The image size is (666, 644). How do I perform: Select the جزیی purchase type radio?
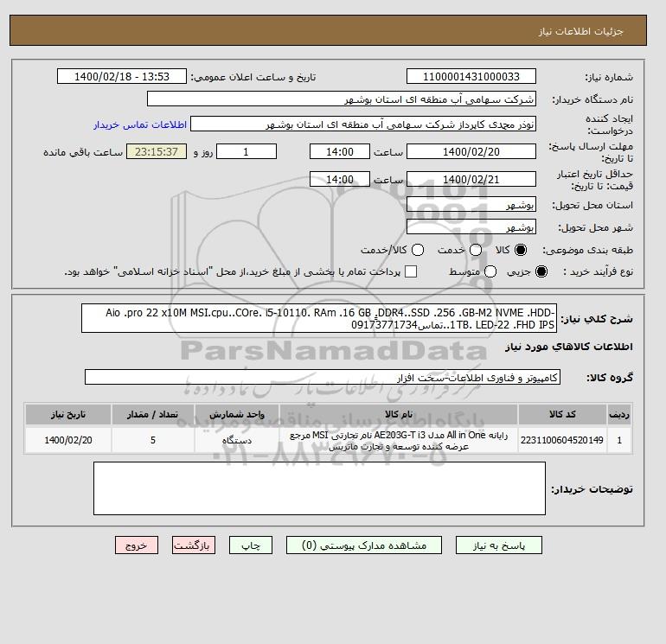coord(541,271)
